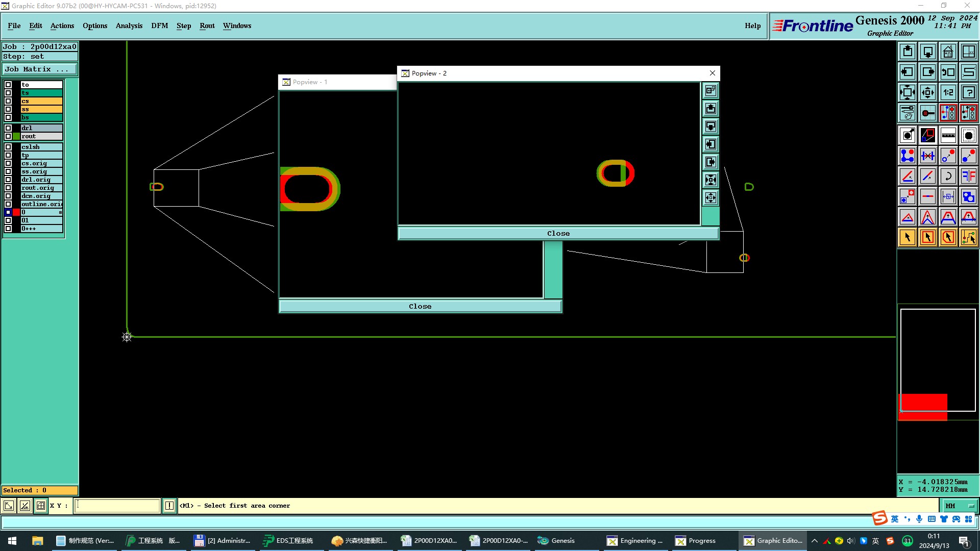
Task: Click the Home view icon
Action: [948, 52]
